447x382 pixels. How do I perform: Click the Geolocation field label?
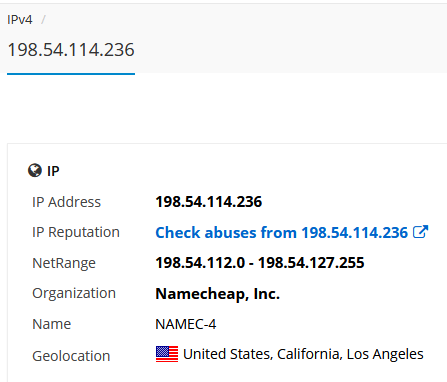pos(71,356)
